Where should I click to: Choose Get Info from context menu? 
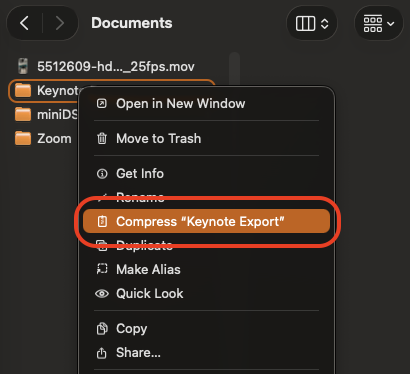[x=206, y=173]
